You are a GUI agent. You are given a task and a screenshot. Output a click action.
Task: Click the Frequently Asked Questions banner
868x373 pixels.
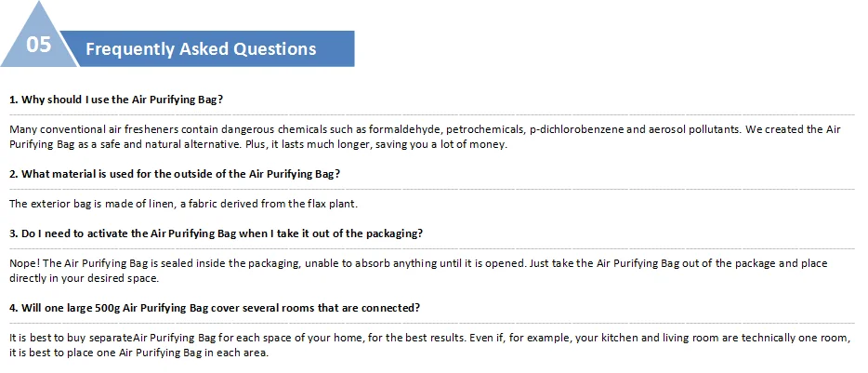[206, 48]
